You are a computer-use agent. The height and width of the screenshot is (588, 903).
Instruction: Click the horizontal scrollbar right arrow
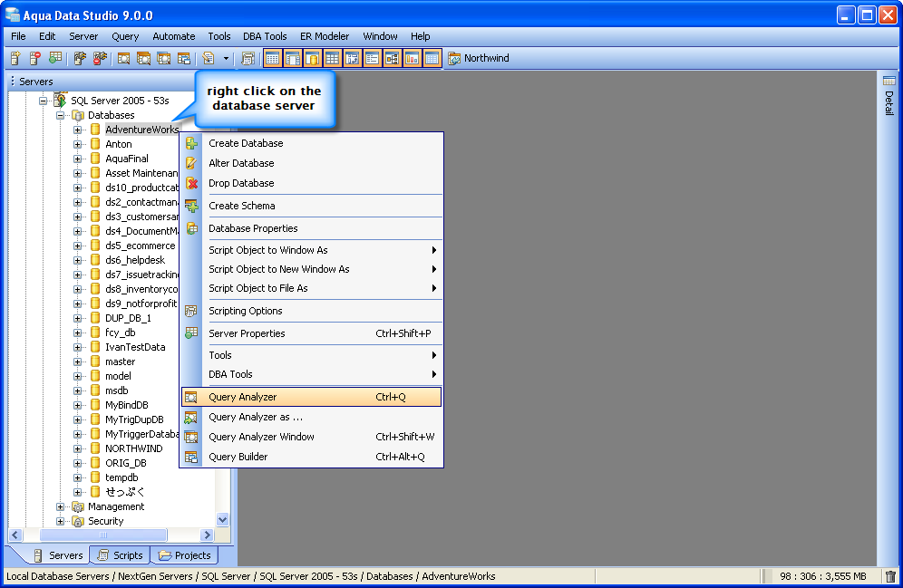coord(207,535)
